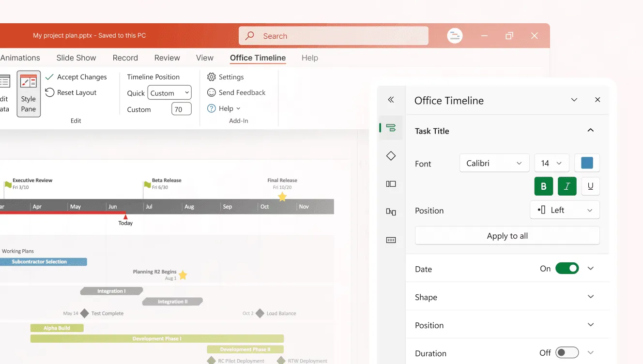
Task: Select the Task style sidebar icon
Action: 391,128
